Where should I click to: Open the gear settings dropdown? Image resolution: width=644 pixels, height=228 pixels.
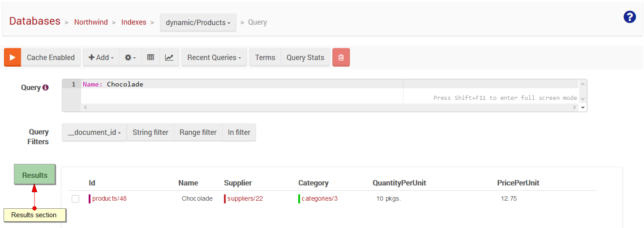130,57
